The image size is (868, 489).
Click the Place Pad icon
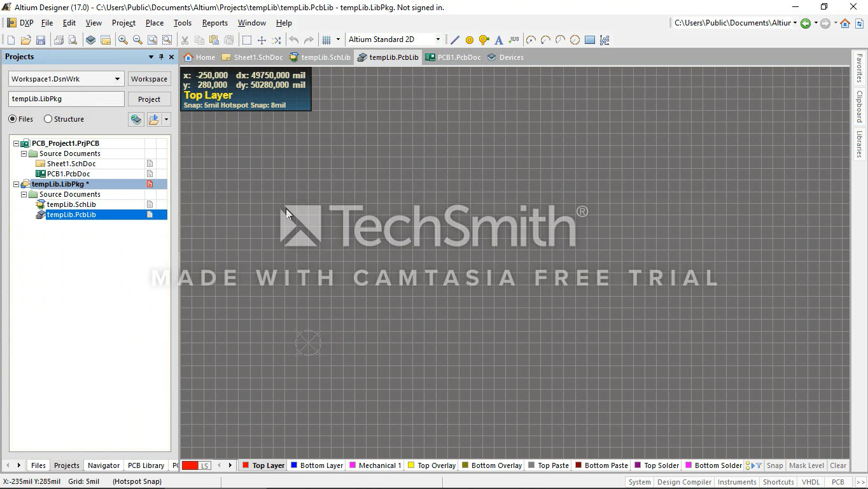pyautogui.click(x=470, y=40)
